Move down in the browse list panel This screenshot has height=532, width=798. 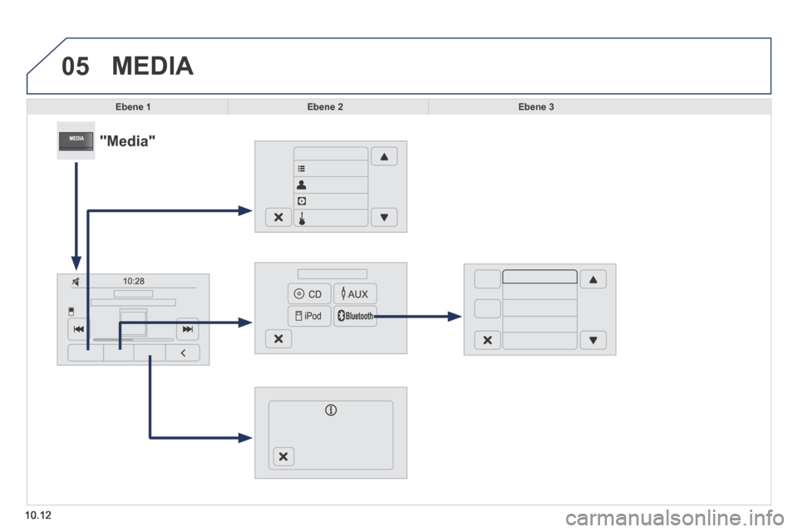point(384,218)
